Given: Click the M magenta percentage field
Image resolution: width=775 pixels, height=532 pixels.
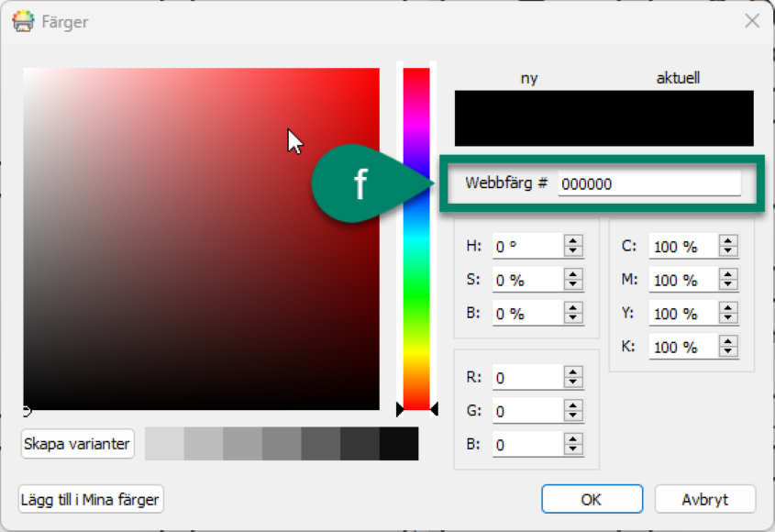Looking at the screenshot, I should point(681,280).
